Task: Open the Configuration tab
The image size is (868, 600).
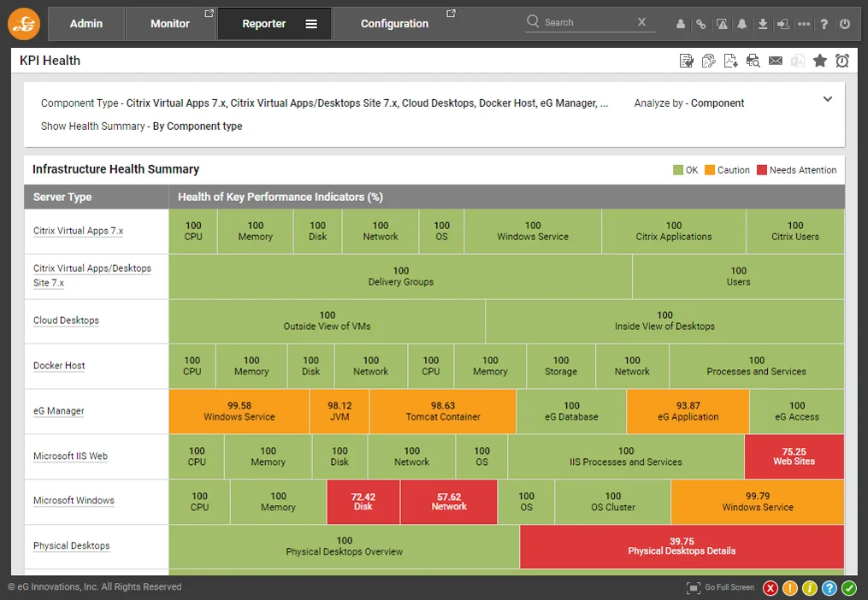Action: click(395, 24)
